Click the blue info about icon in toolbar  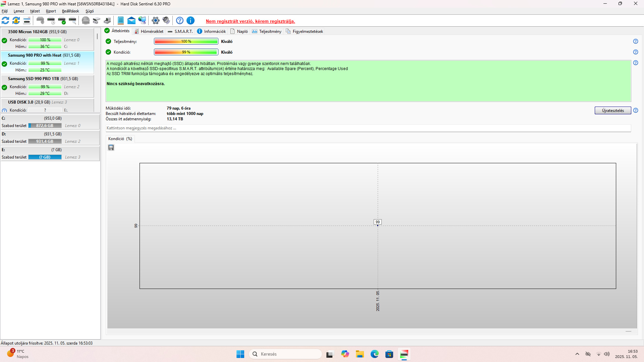coord(191,21)
